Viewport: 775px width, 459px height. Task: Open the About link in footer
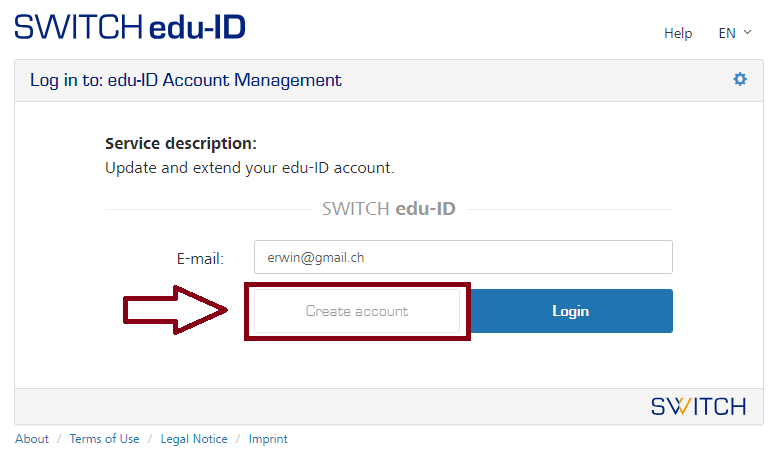click(x=32, y=439)
